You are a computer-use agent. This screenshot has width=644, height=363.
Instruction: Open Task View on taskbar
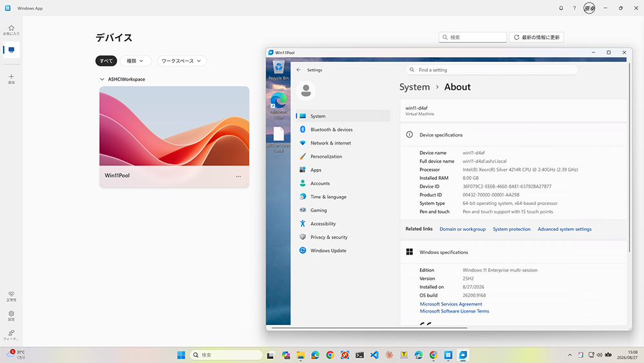point(270,355)
